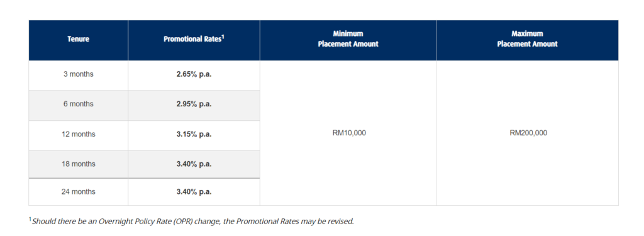This screenshot has height=236, width=644.
Task: Click the OPR footnote text below table
Action: pos(192,221)
